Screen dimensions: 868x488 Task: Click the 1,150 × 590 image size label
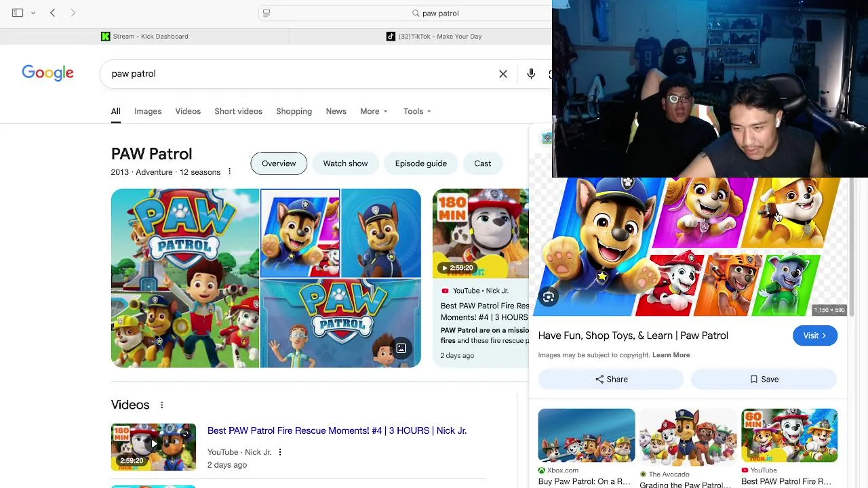(829, 310)
